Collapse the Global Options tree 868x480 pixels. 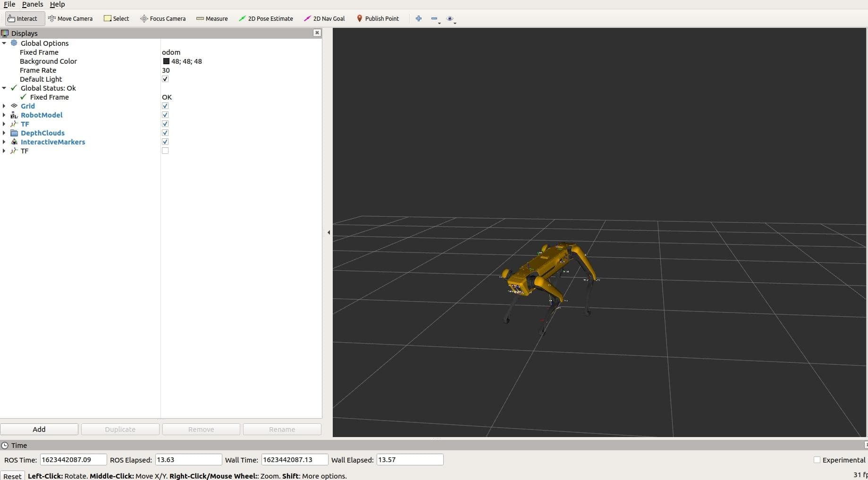click(4, 43)
